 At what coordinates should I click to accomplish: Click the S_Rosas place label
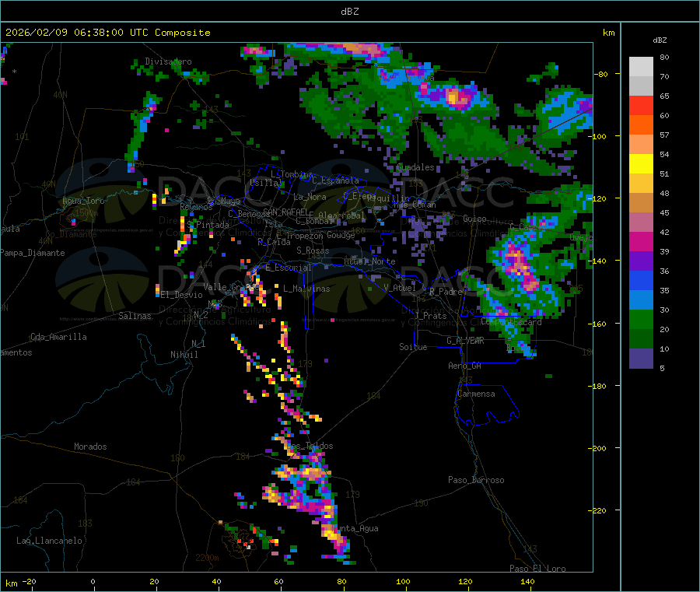tap(313, 250)
